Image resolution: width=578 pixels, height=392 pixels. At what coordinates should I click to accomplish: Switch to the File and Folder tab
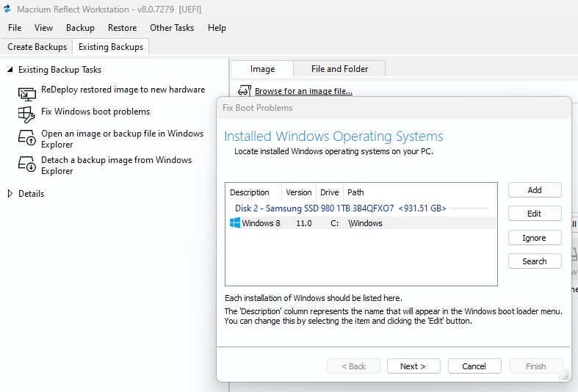(x=339, y=68)
